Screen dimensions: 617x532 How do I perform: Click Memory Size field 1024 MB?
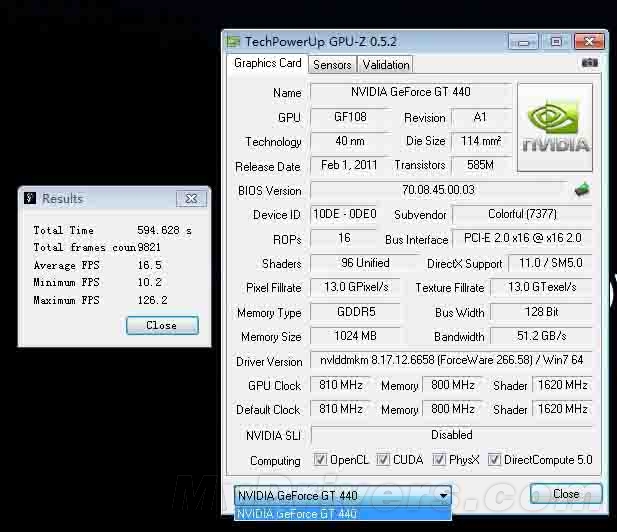click(356, 336)
